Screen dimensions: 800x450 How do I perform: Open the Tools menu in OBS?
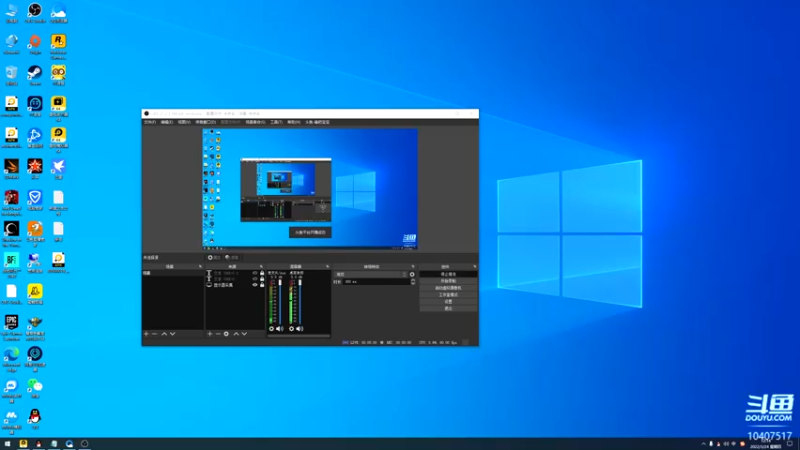[x=276, y=122]
